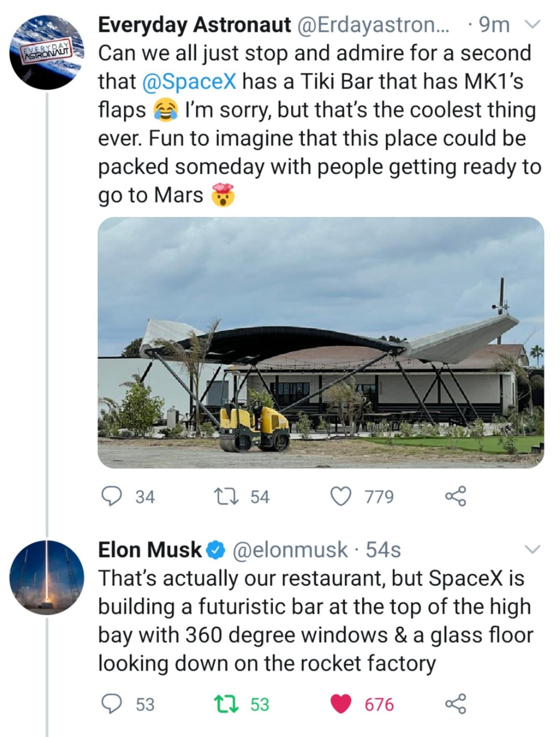Open the @elonmusk handle

(x=290, y=550)
